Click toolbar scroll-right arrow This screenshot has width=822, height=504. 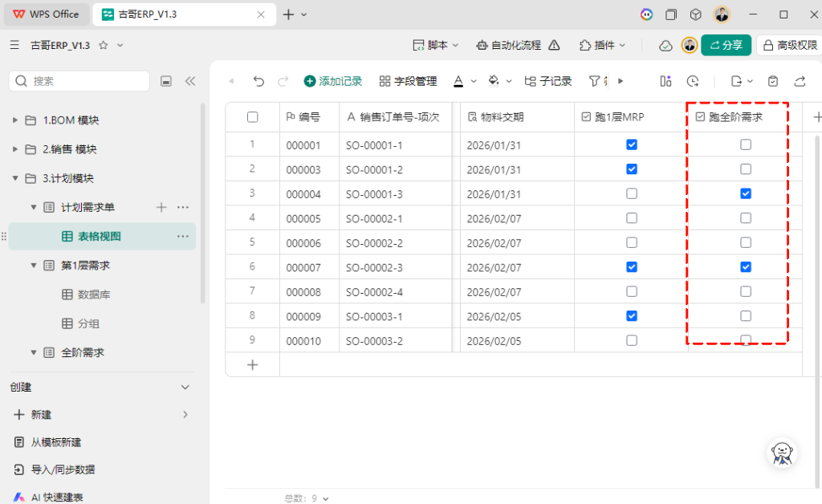click(621, 81)
